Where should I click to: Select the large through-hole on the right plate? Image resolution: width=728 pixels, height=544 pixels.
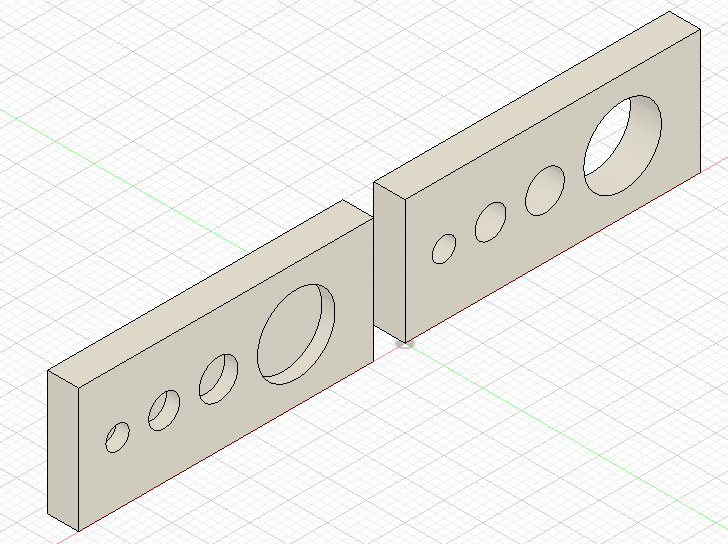click(623, 145)
